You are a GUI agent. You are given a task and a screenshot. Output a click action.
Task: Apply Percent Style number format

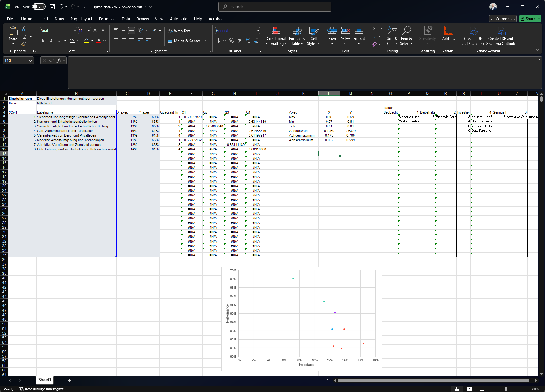coord(231,40)
